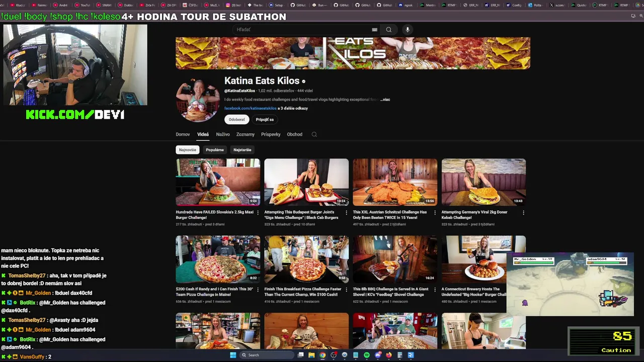Open the Zoznamy channel tab
644x362 pixels.
246,134
